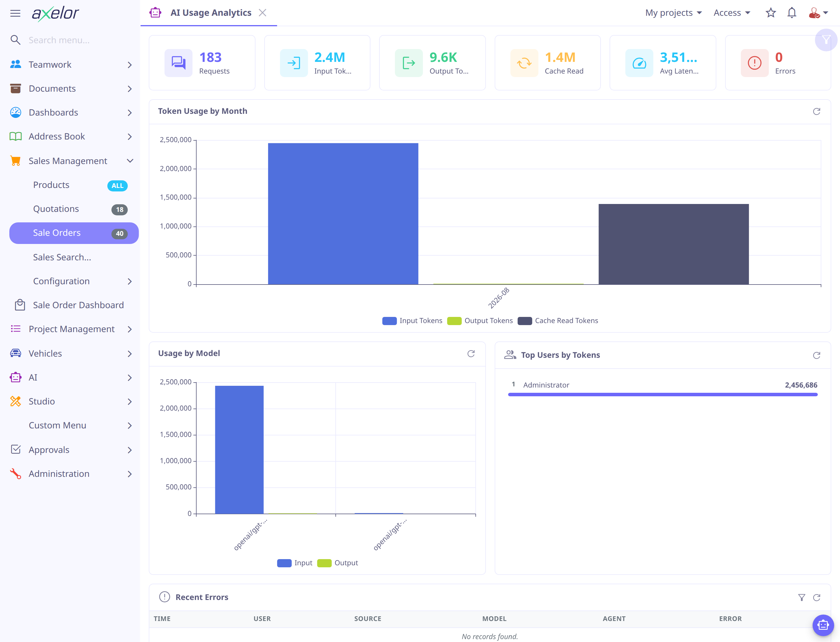This screenshot has height=642, width=840.
Task: Toggle the hamburger sidebar menu icon
Action: 15,13
